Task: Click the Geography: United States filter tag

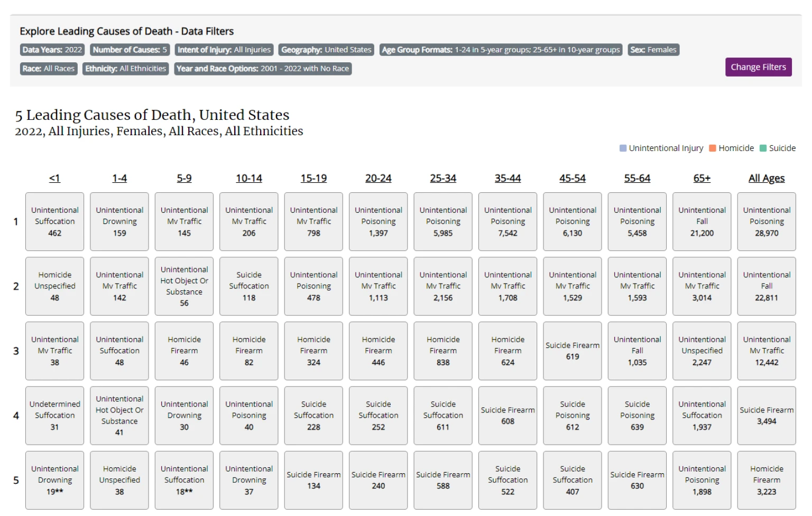Action: point(326,50)
